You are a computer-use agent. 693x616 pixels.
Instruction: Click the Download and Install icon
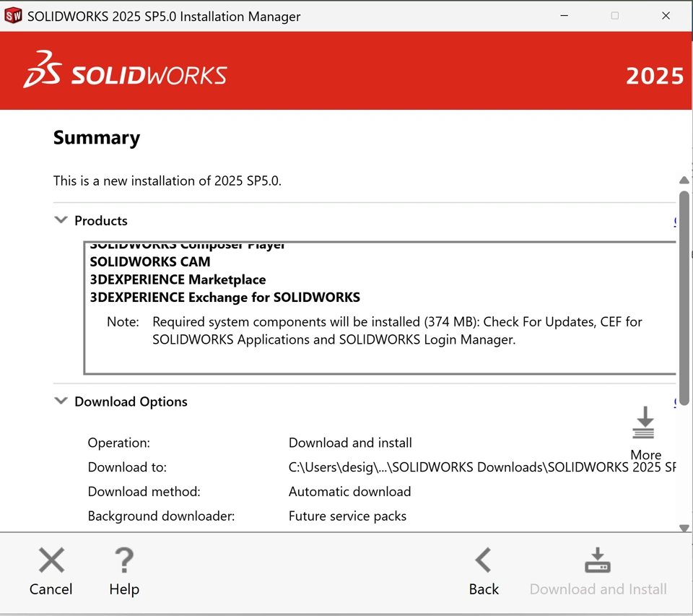(x=598, y=560)
